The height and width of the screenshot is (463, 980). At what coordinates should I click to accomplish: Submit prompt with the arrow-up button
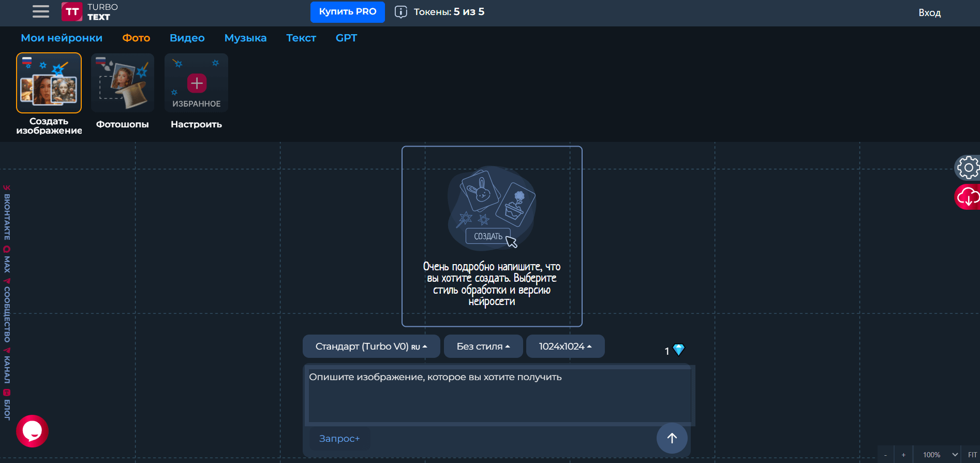(672, 438)
